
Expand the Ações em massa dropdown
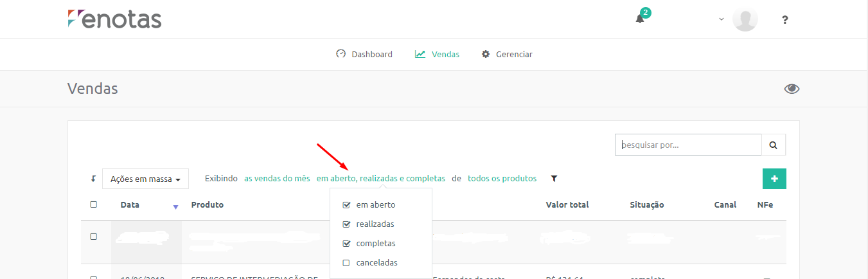click(x=145, y=179)
